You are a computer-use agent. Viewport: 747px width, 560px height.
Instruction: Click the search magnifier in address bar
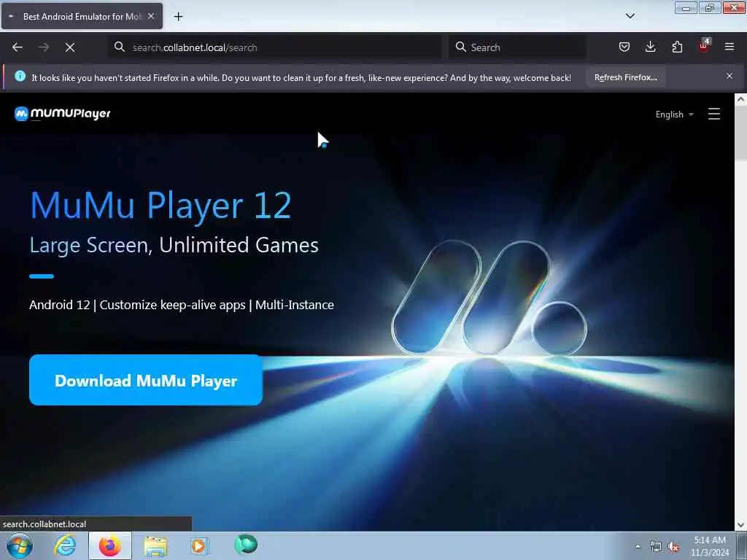pos(120,47)
